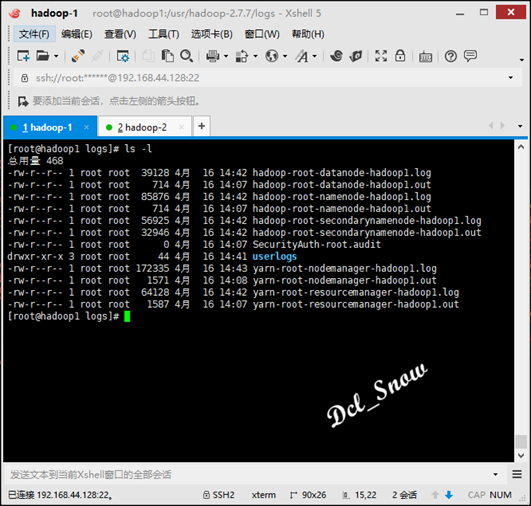531x506 pixels.
Task: Click the Connect link icon
Action: click(78, 56)
